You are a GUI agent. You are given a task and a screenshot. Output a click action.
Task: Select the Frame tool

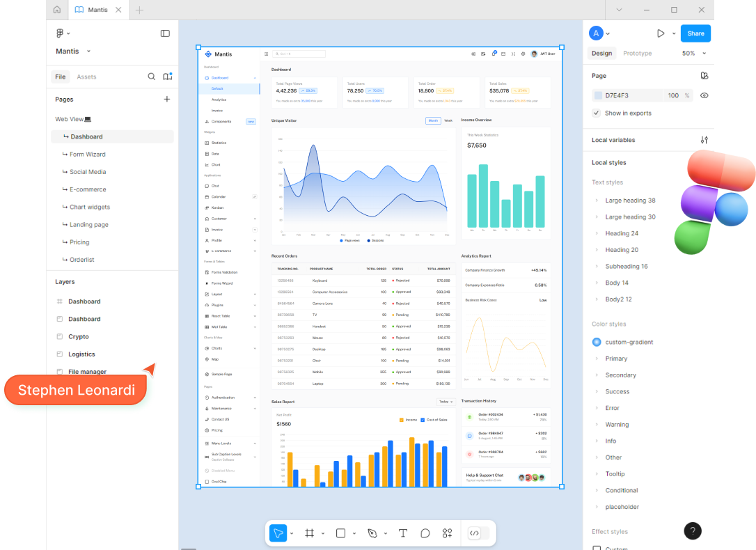click(309, 533)
